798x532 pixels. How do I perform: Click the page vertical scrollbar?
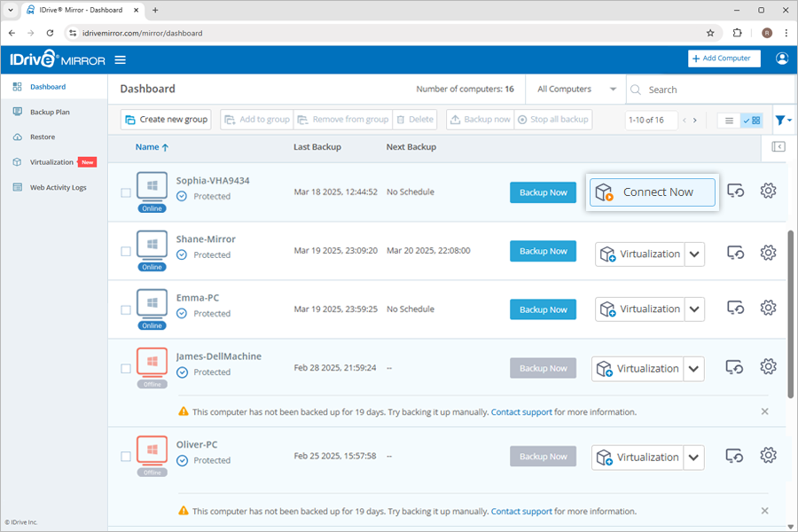coord(790,314)
